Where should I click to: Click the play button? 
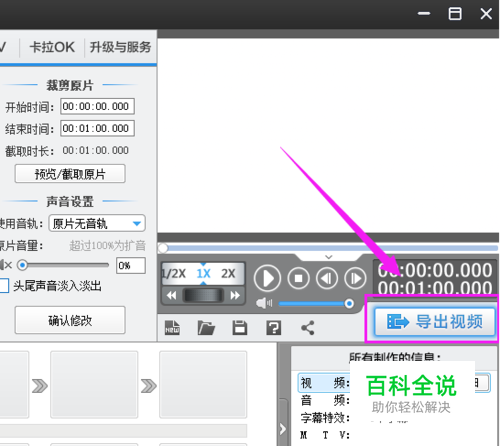[267, 278]
